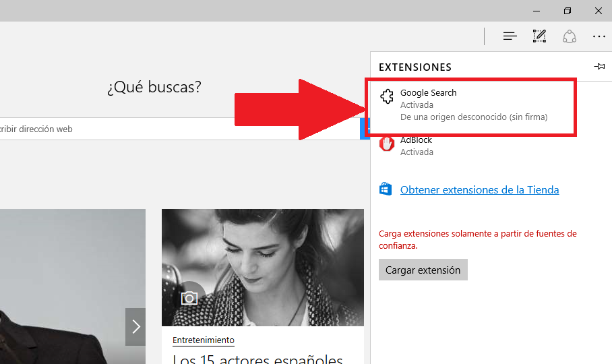Viewport: 612px width, 364px height.
Task: Click the camera icon on the photo
Action: click(189, 298)
